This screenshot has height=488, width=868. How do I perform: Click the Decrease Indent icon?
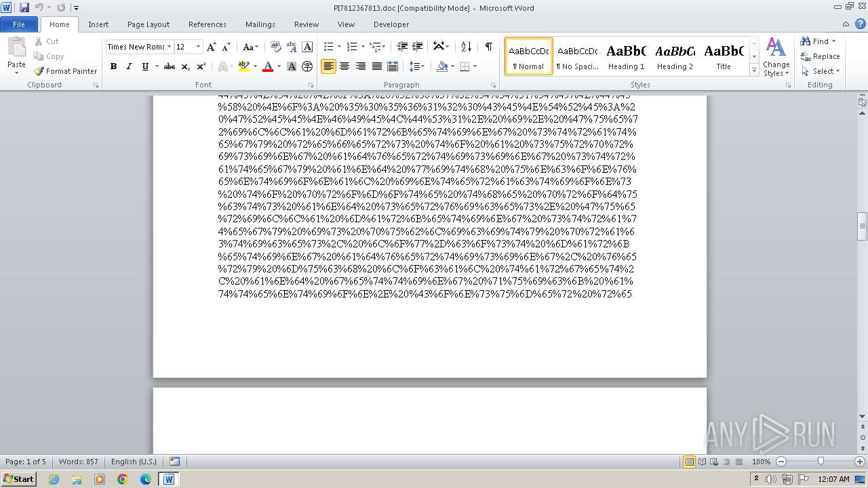click(402, 47)
